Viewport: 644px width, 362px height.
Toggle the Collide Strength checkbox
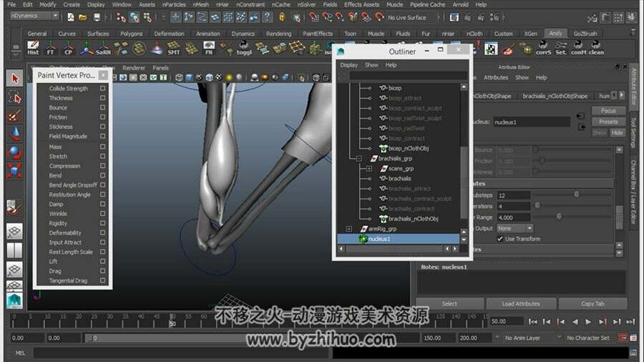pos(102,88)
